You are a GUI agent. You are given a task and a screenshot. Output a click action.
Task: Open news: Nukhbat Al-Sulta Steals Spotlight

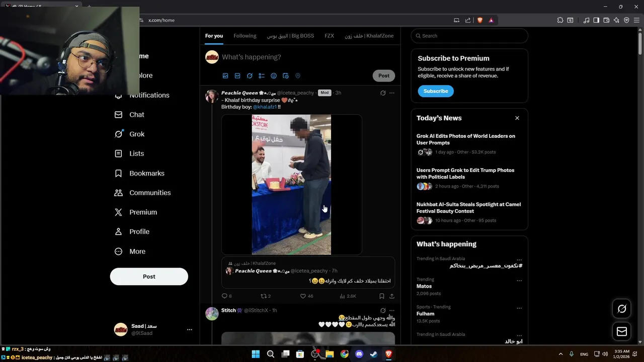(x=469, y=213)
